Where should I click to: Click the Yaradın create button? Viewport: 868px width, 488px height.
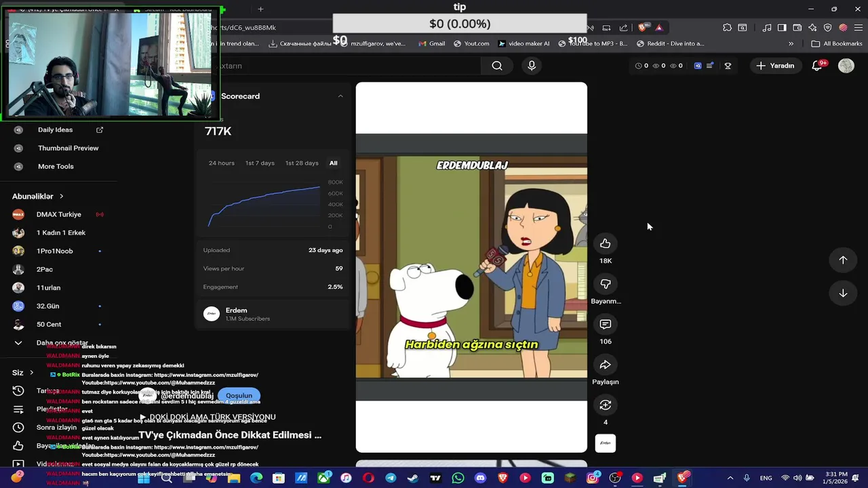click(775, 66)
